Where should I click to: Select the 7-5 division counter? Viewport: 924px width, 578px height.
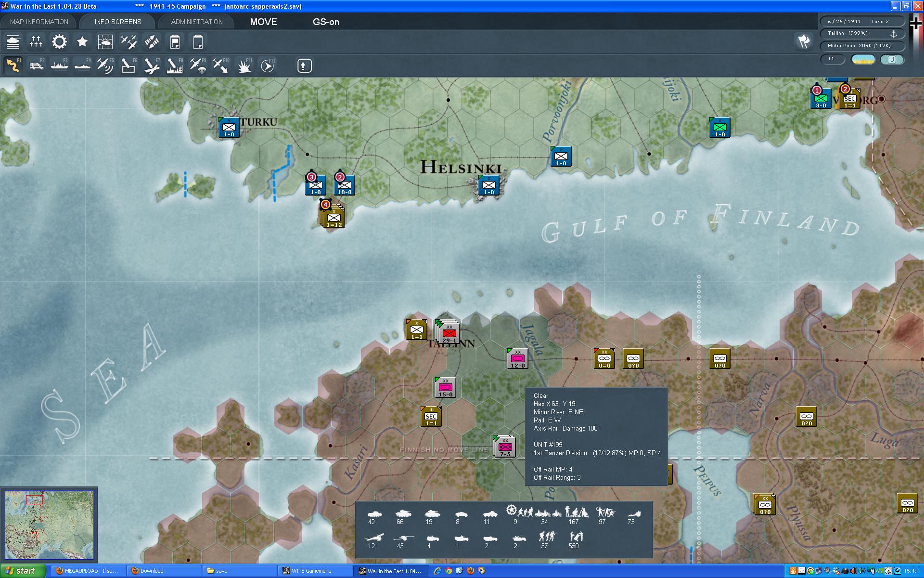tap(505, 447)
